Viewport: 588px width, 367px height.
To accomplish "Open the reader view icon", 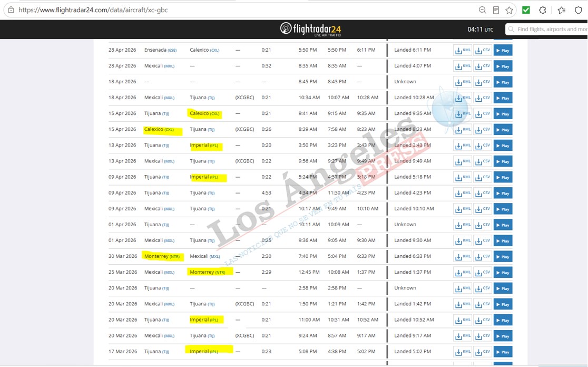I will [x=496, y=10].
